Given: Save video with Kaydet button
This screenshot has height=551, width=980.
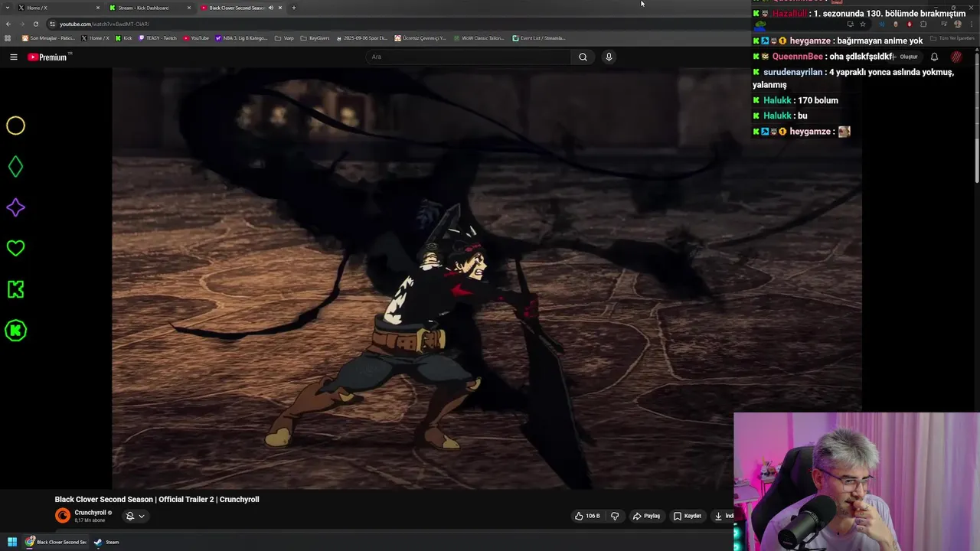Looking at the screenshot, I should tap(687, 516).
